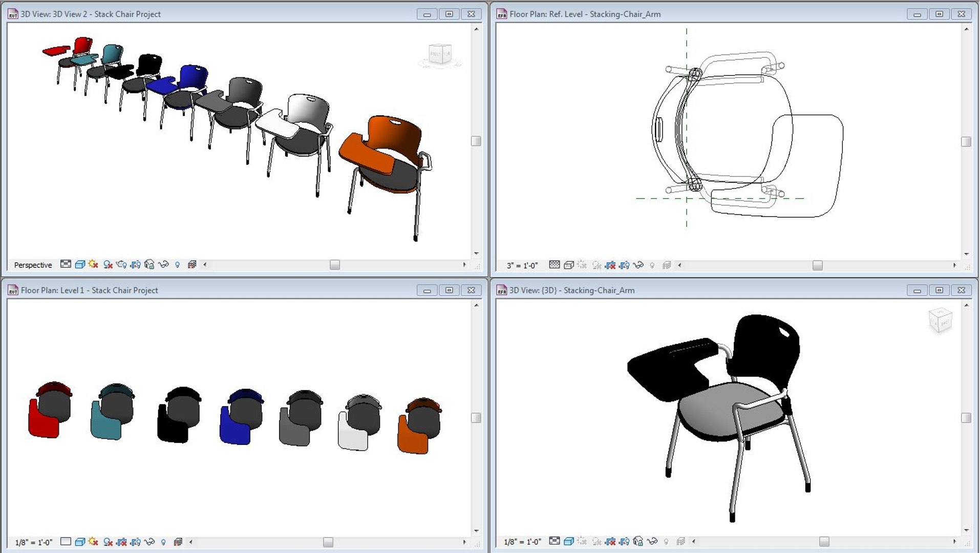The width and height of the screenshot is (980, 553).
Task: Show Crop Region in Level 1 floor plan
Action: pos(135,541)
